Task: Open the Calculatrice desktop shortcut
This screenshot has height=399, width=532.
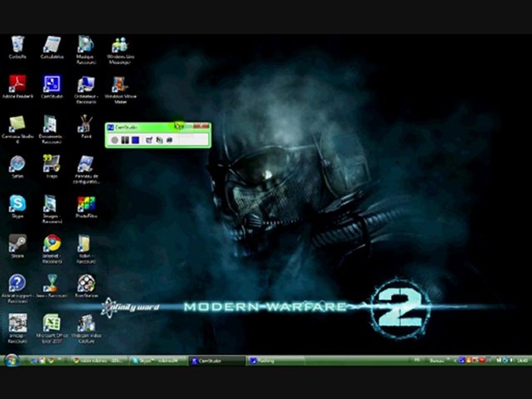Action: tap(52, 48)
